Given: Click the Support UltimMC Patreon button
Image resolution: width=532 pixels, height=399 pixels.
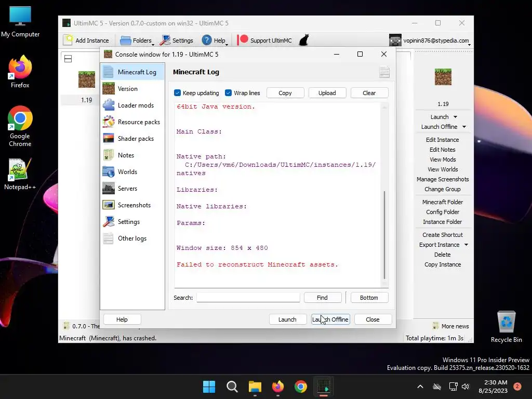Looking at the screenshot, I should (x=264, y=41).
